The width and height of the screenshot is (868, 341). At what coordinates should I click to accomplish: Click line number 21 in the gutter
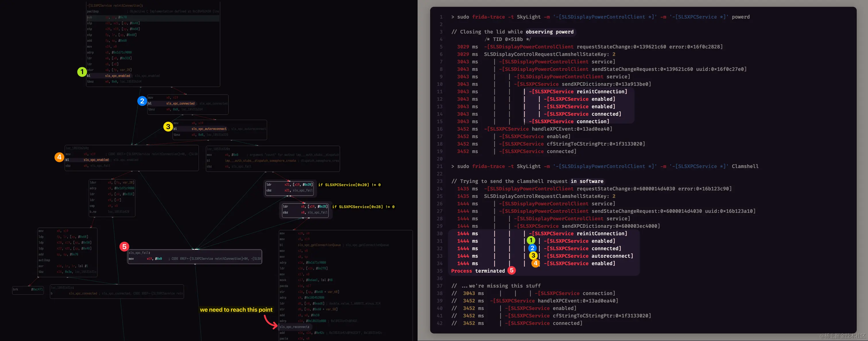(x=439, y=166)
